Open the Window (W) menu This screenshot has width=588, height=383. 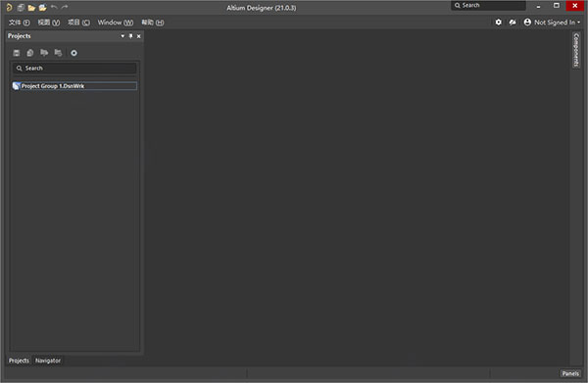(x=115, y=23)
